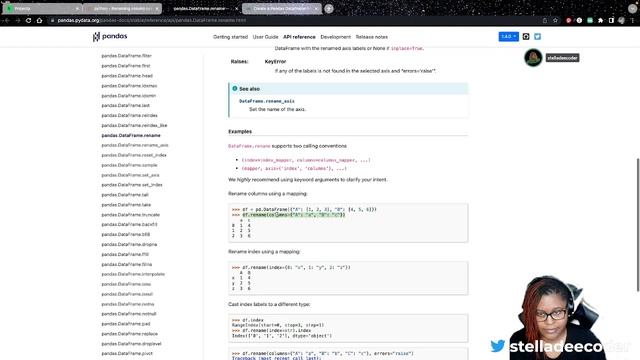The height and width of the screenshot is (360, 640).
Task: Open pandas.DataFrame.reindex_like in the sidebar
Action: (134, 125)
